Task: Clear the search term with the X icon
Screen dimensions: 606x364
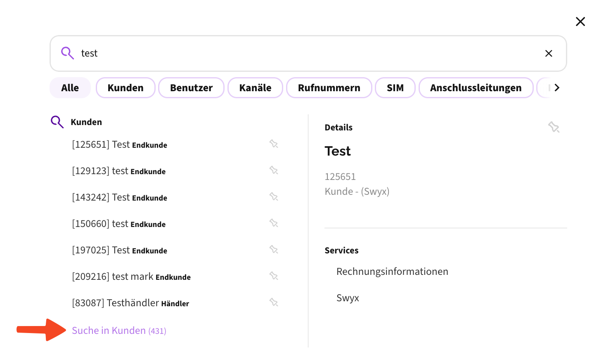Action: (x=549, y=53)
